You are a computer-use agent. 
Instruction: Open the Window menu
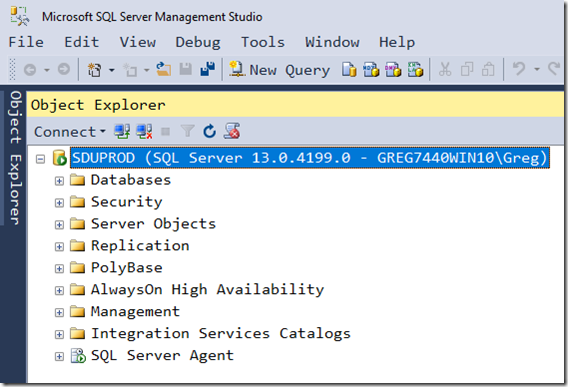pos(332,42)
